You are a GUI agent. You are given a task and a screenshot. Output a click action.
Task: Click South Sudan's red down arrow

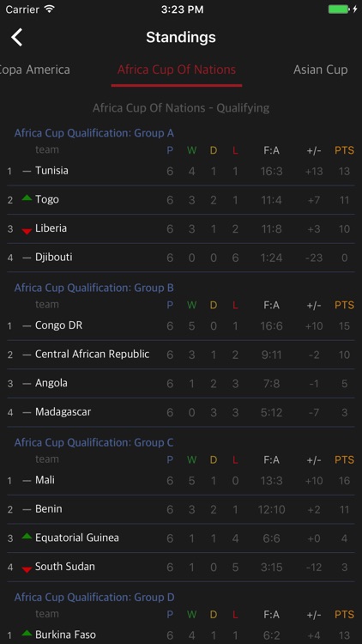pyautogui.click(x=27, y=569)
